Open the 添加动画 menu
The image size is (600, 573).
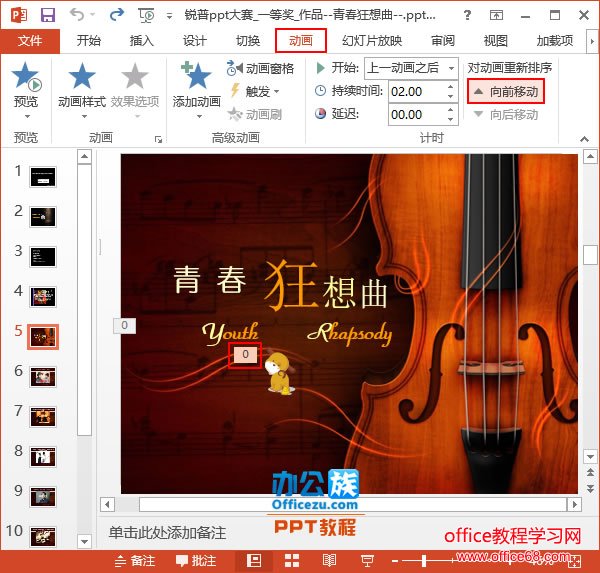[196, 90]
